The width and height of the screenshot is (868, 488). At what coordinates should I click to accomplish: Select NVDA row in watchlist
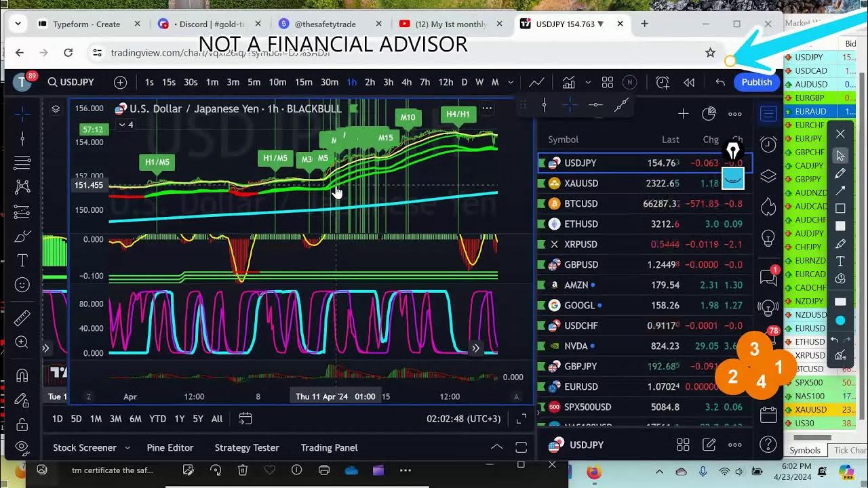point(645,346)
